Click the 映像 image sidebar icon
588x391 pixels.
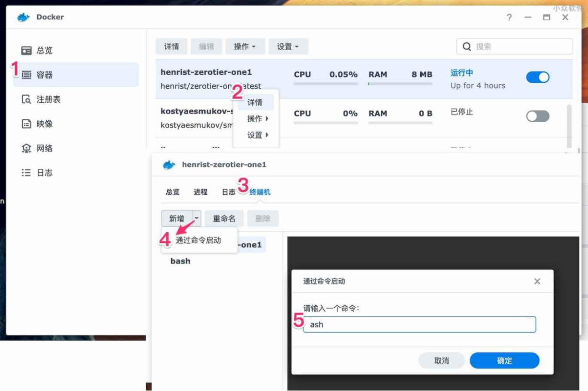pos(27,124)
